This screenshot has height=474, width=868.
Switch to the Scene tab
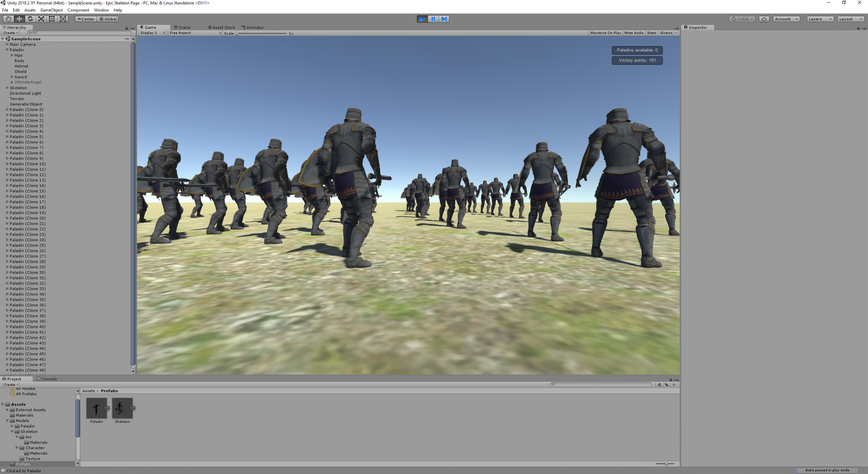pyautogui.click(x=182, y=27)
